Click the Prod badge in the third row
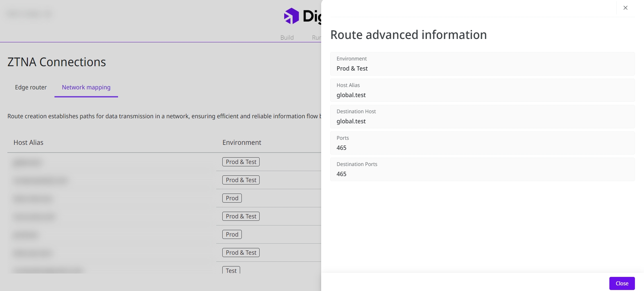Viewport: 644px width, 291px height. pyautogui.click(x=232, y=198)
